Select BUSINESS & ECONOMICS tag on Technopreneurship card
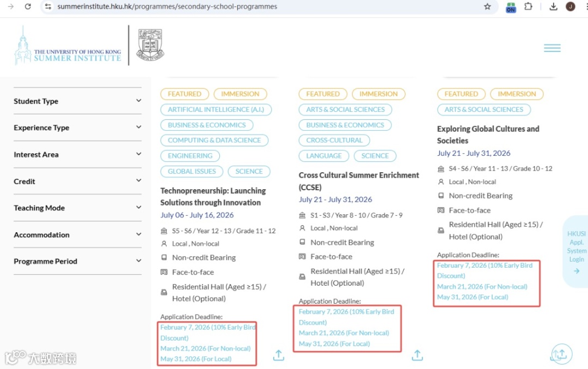The image size is (588, 369). pyautogui.click(x=207, y=125)
